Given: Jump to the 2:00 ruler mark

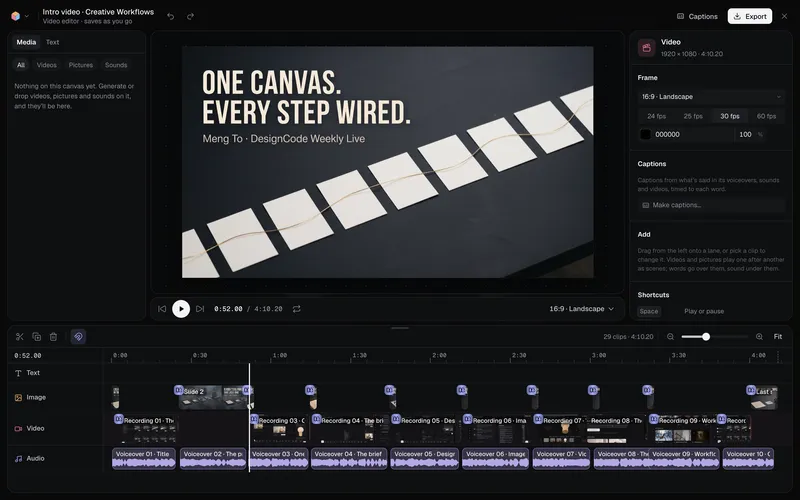Looking at the screenshot, I should (x=439, y=356).
